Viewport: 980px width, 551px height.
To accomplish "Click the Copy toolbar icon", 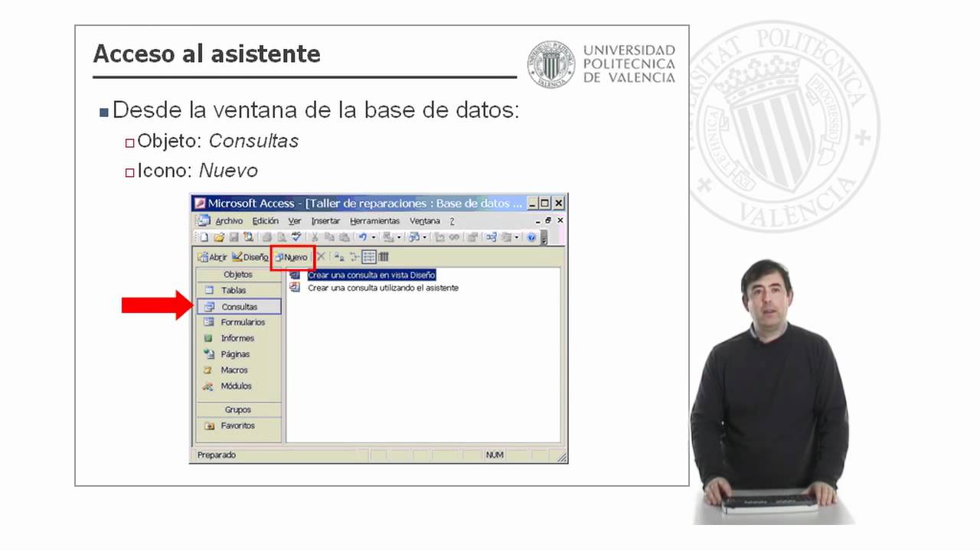I will 329,237.
